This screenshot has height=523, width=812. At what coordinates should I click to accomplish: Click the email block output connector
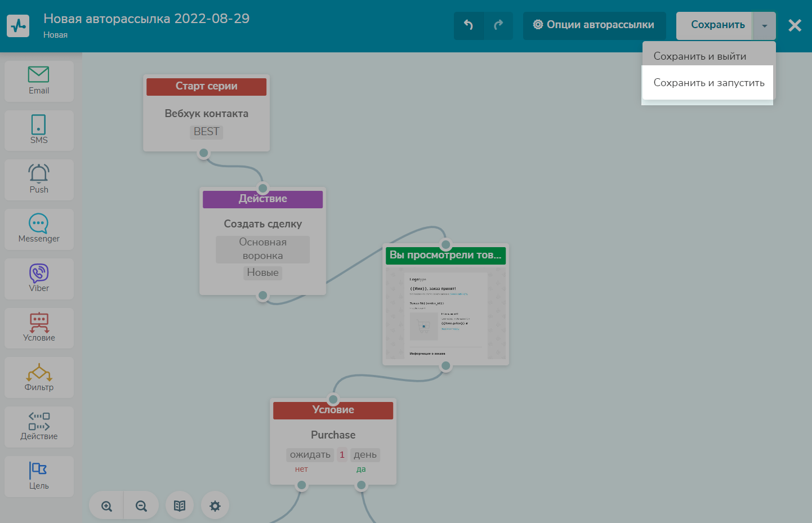446,366
